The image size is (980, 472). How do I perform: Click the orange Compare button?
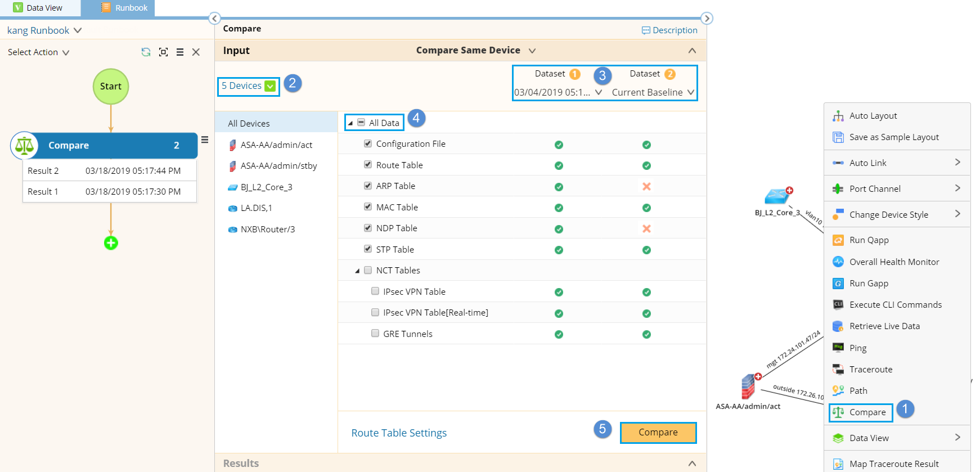[658, 433]
